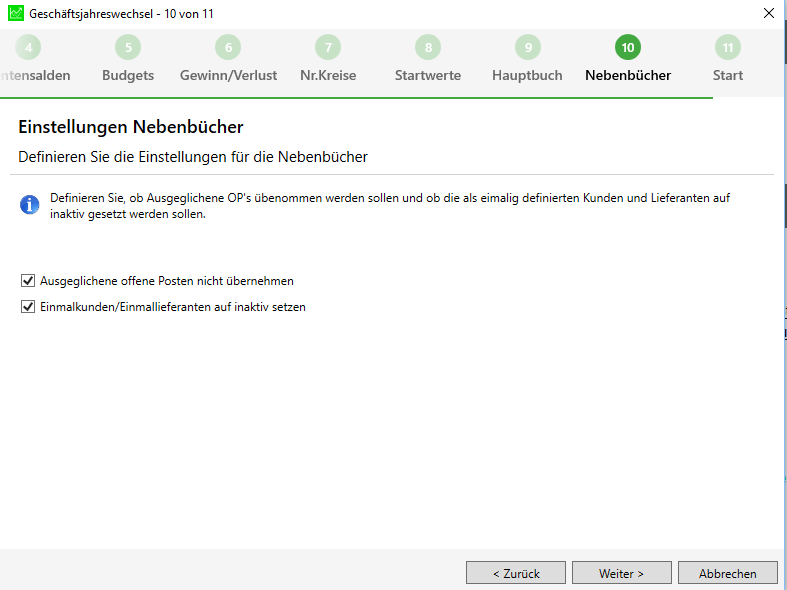Click the Zurück button

[516, 573]
